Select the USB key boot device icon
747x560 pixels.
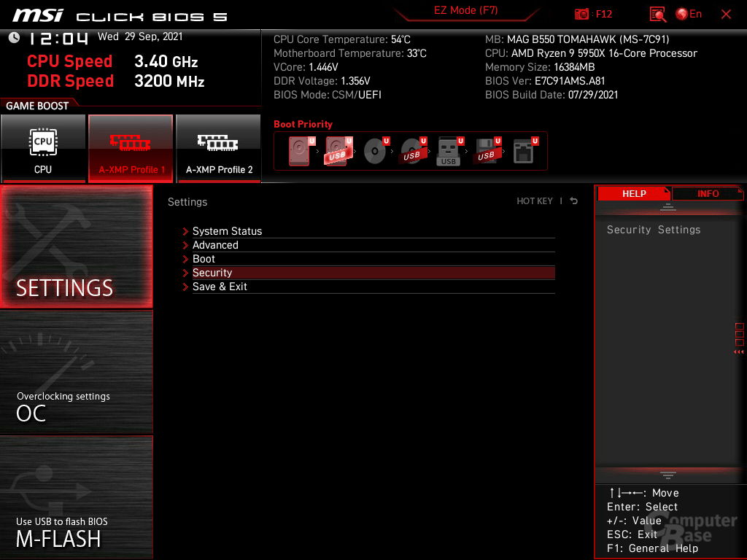pyautogui.click(x=450, y=151)
